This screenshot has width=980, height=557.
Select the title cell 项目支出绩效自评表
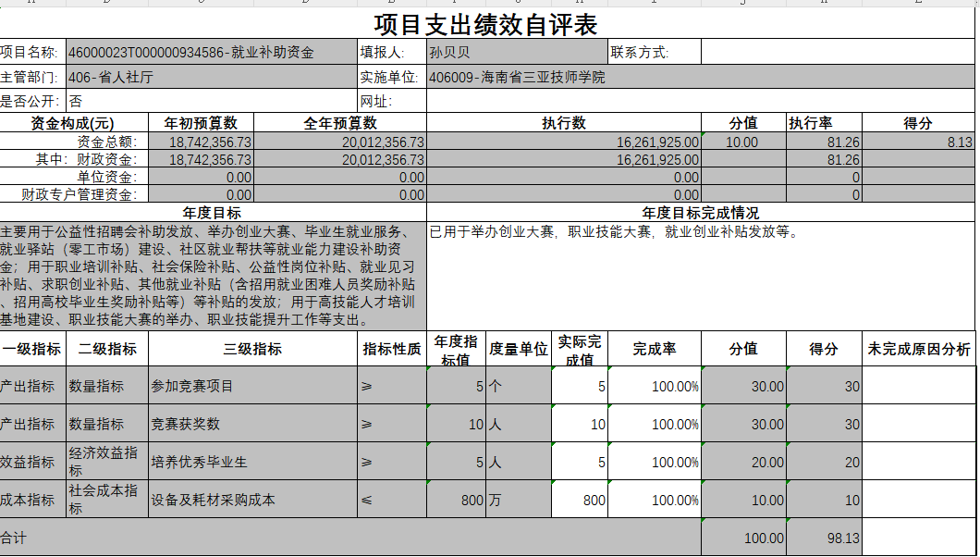487,24
